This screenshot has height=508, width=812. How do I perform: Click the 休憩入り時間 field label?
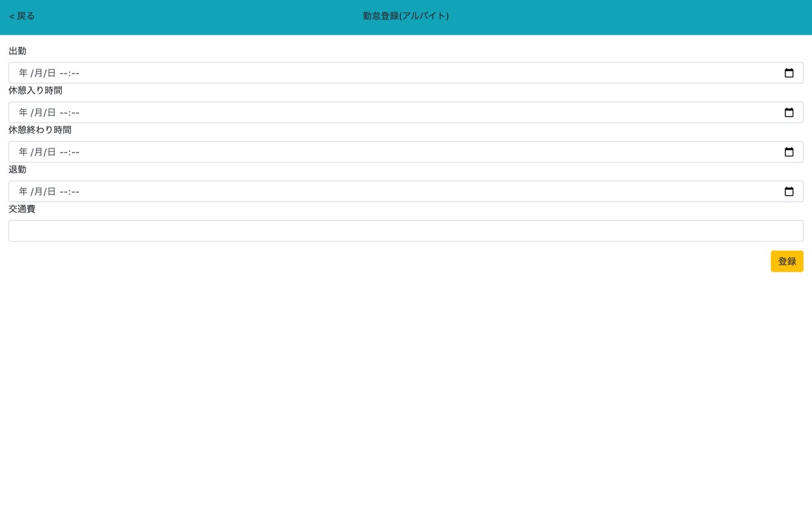click(35, 91)
